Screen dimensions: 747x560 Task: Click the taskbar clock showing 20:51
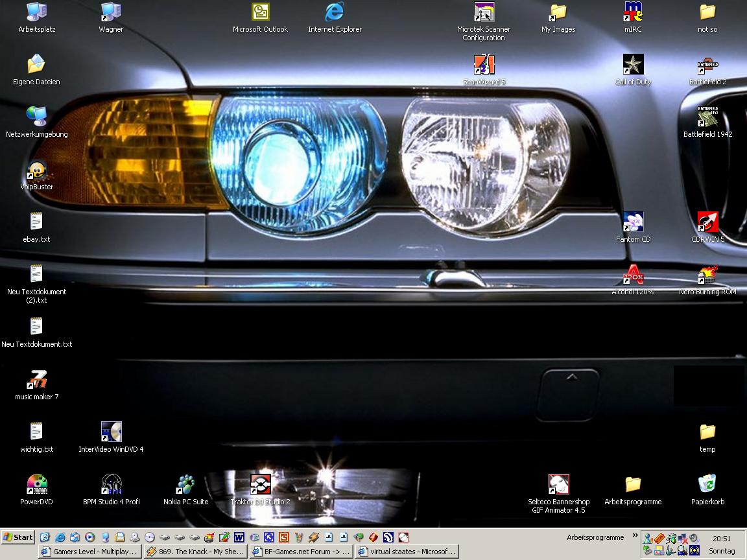722,538
